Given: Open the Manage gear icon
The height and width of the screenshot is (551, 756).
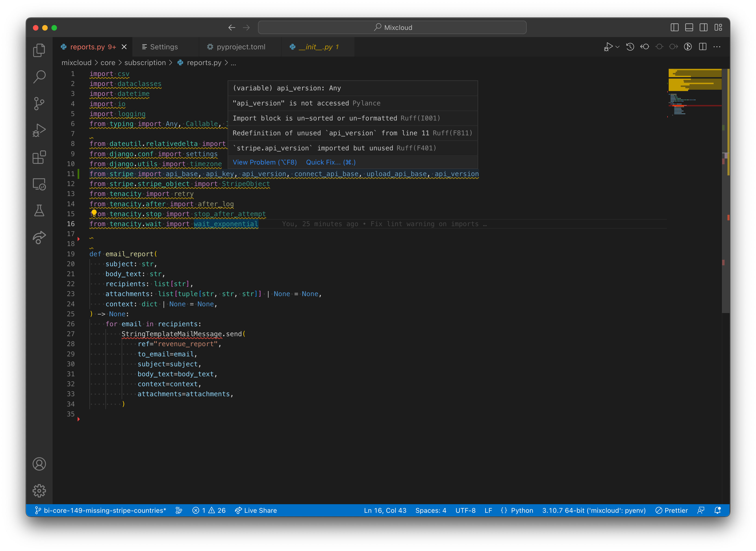Looking at the screenshot, I should [39, 491].
